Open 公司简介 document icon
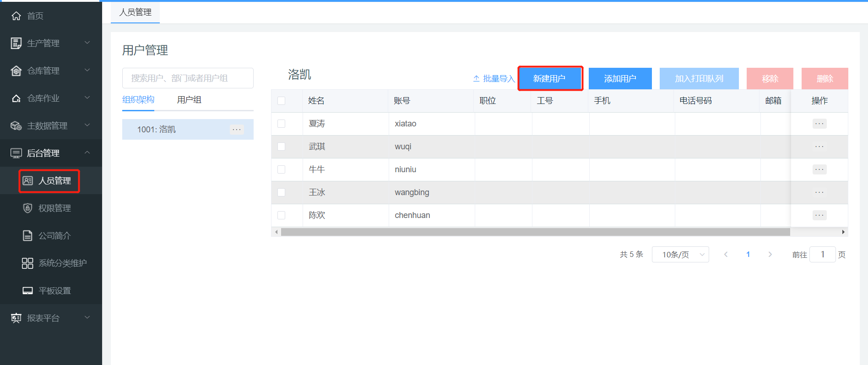This screenshot has height=365, width=868. tap(27, 235)
